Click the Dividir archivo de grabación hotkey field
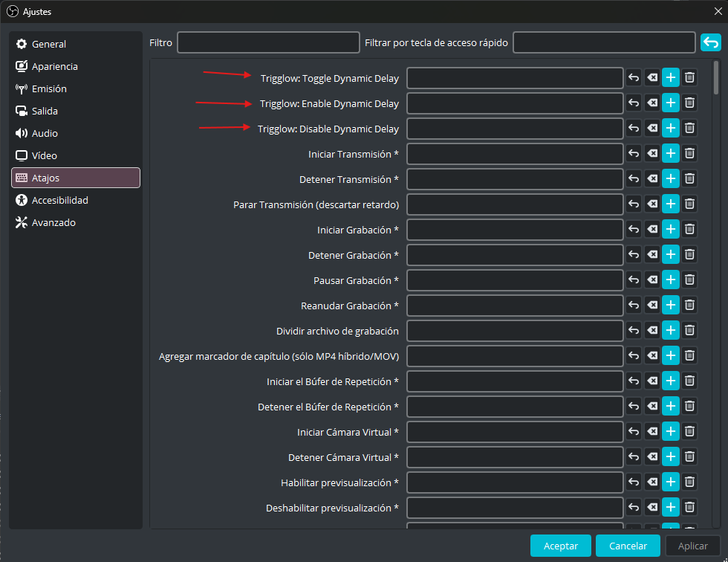Image resolution: width=728 pixels, height=562 pixels. click(515, 331)
